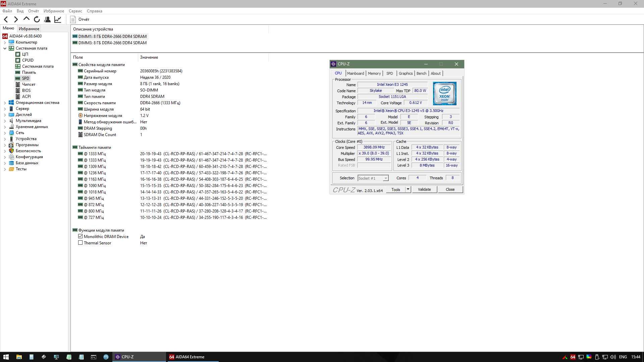Click the AIDA64 taskbar icon to focus window
Image resolution: width=644 pixels, height=362 pixels.
[190, 357]
